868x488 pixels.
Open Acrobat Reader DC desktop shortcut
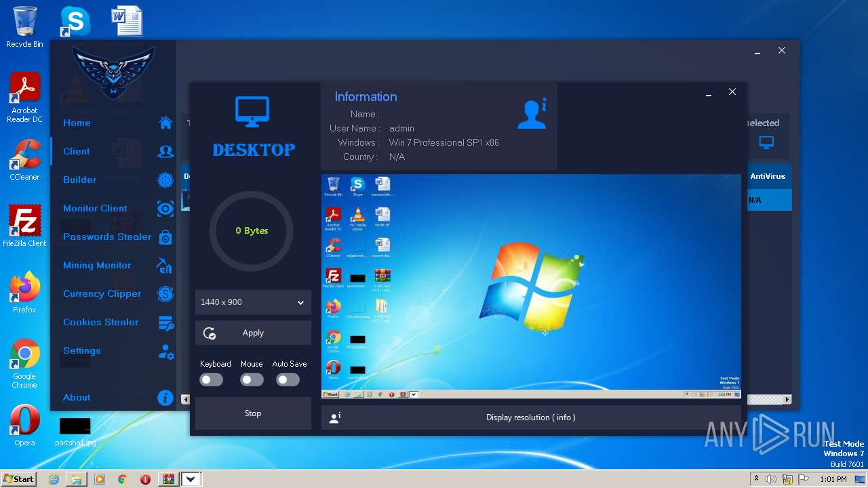(24, 98)
